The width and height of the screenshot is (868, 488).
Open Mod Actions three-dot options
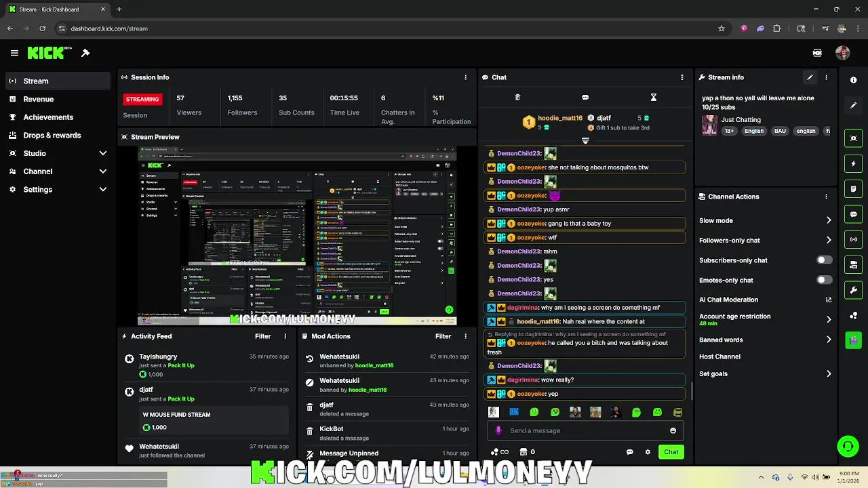[465, 336]
